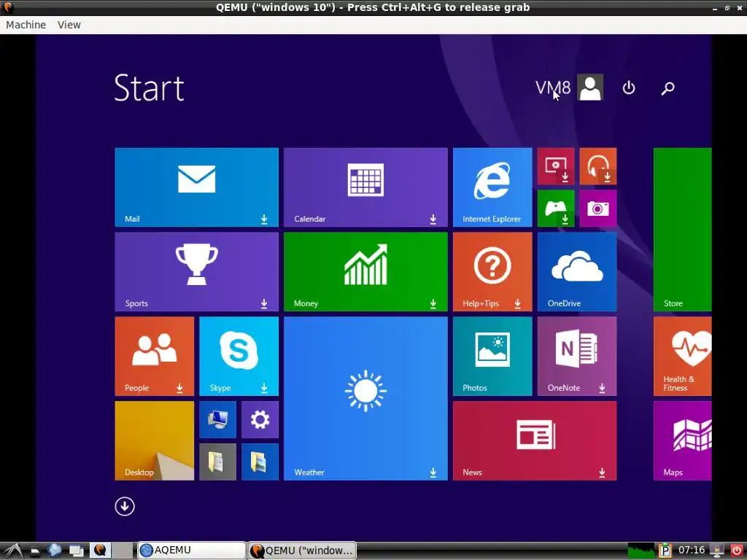
Task: Open the View menu
Action: pyautogui.click(x=69, y=25)
